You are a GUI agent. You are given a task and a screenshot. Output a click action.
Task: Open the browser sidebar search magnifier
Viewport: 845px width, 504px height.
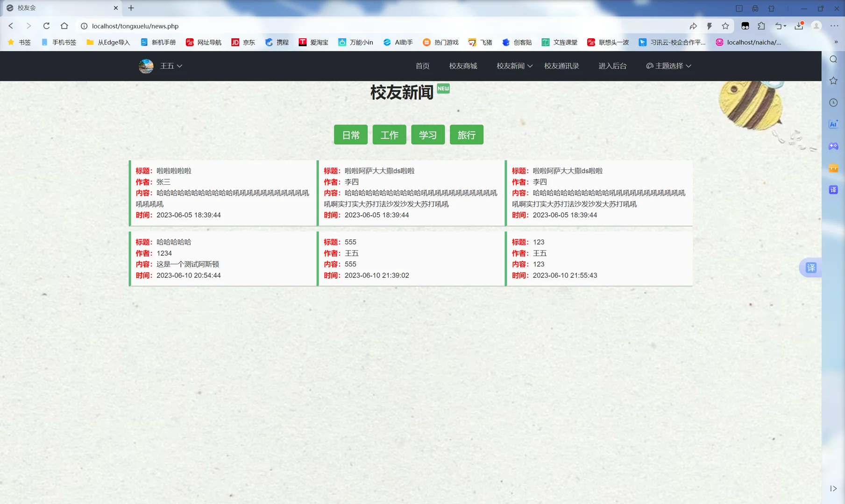(833, 59)
